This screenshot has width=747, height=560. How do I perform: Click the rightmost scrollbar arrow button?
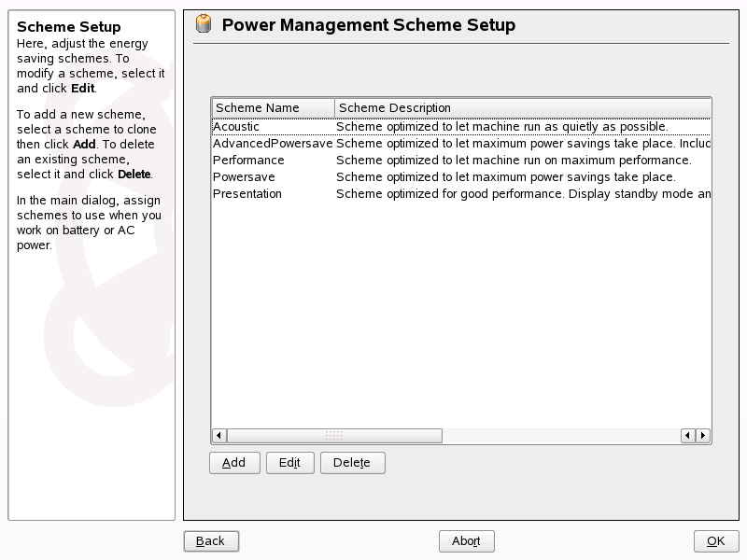pos(703,435)
